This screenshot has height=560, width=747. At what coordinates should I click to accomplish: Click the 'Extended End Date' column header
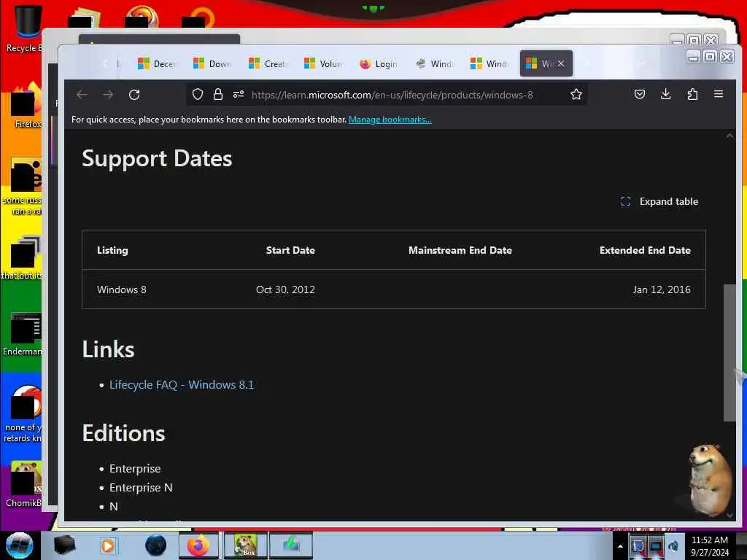point(645,251)
